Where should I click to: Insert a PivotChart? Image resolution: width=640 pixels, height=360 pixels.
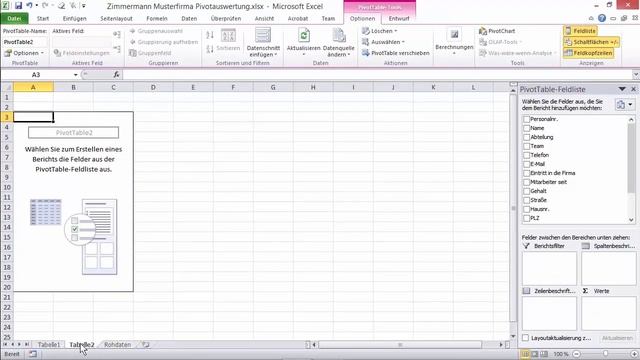[497, 31]
